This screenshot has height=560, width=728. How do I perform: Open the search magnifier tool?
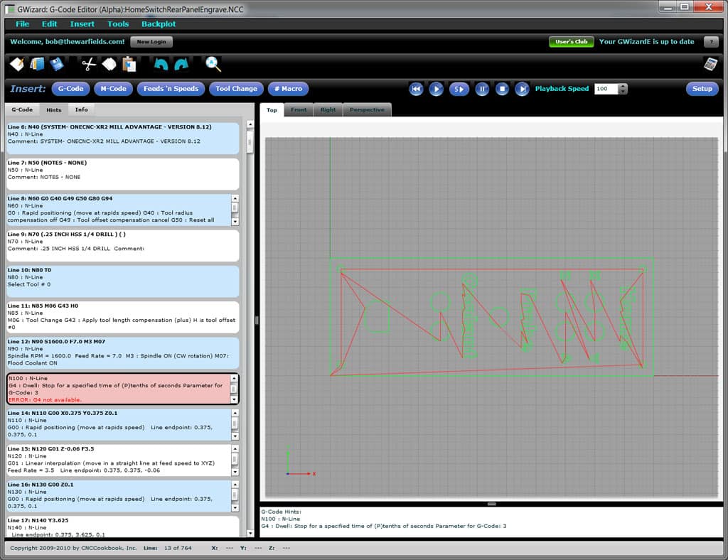[x=210, y=64]
